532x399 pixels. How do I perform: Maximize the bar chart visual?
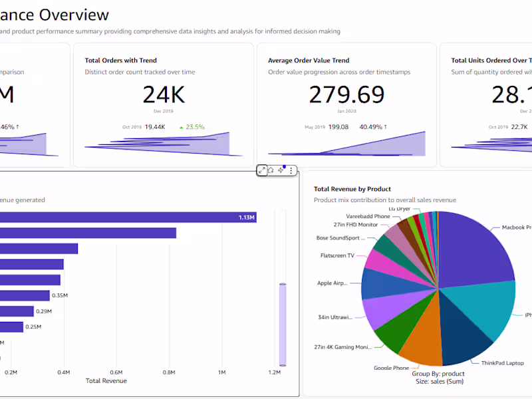(261, 170)
